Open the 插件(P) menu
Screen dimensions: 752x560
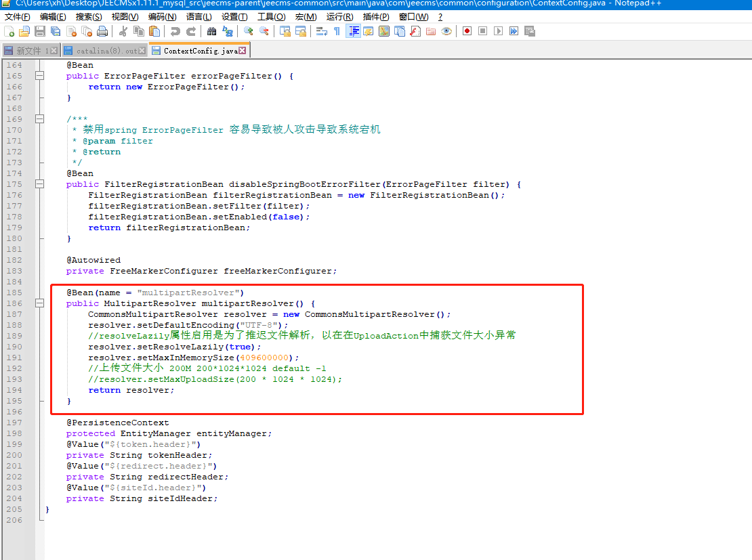pyautogui.click(x=376, y=17)
